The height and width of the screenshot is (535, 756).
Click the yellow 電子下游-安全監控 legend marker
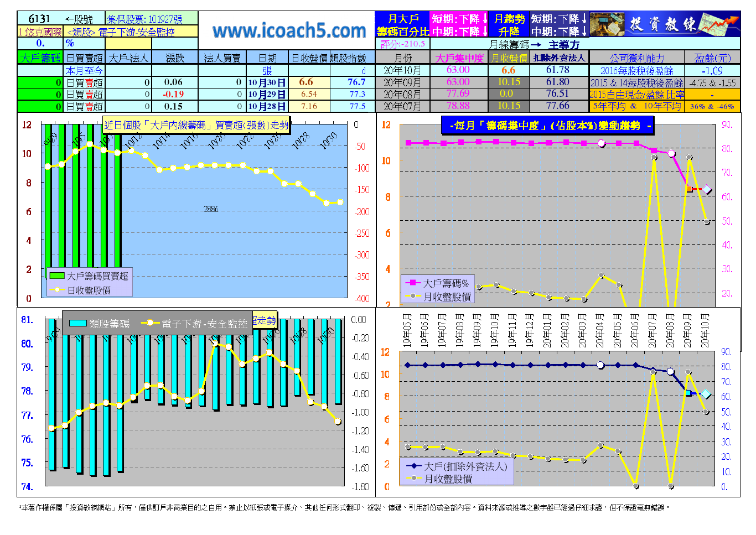coord(150,324)
